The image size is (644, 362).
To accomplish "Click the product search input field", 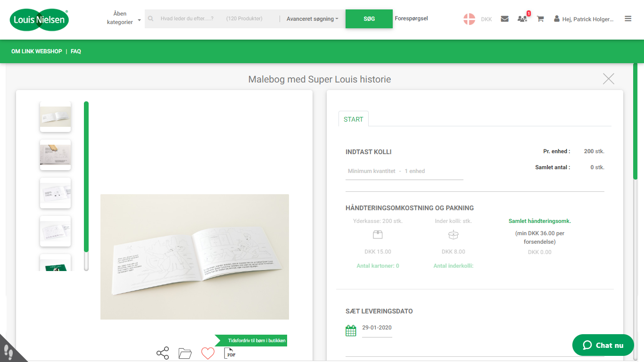I will pyautogui.click(x=212, y=19).
